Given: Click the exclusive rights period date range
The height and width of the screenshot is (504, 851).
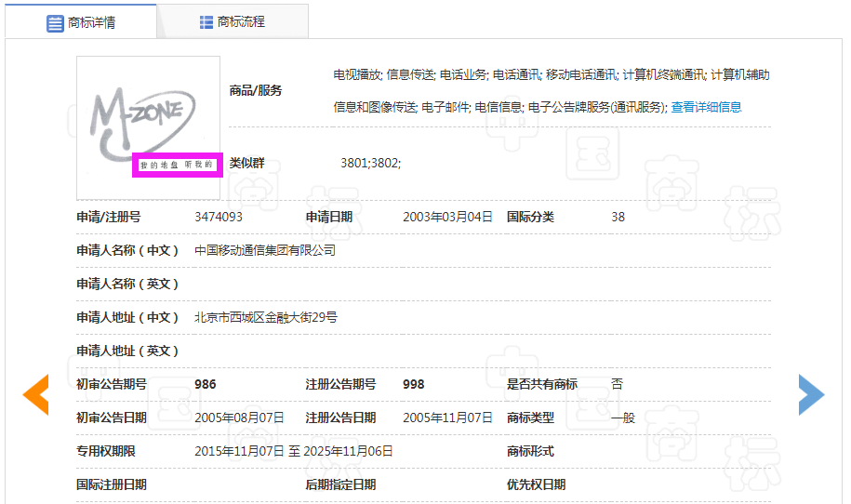Looking at the screenshot, I should [293, 451].
